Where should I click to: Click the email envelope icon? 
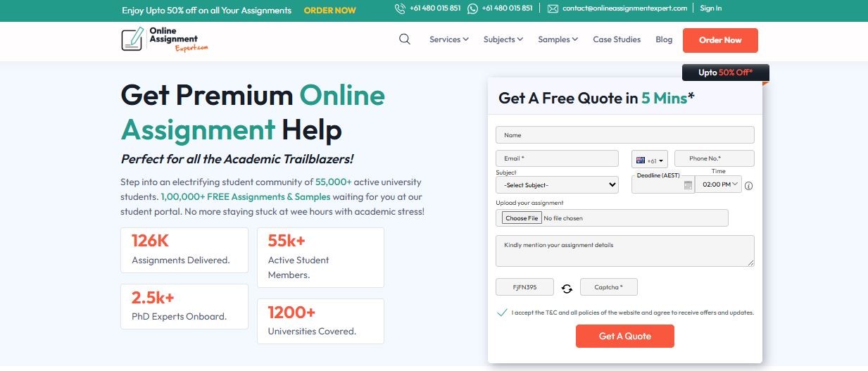[x=553, y=8]
